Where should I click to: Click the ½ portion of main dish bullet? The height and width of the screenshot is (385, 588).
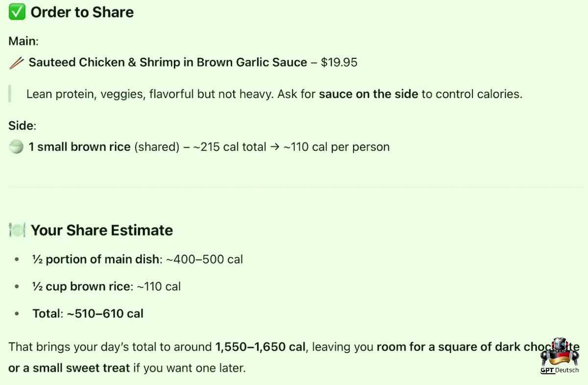click(138, 259)
